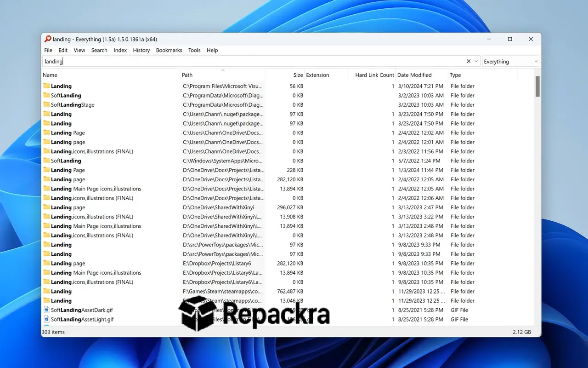Click date '2/4/2022 12:06 AM'

pyautogui.click(x=421, y=198)
